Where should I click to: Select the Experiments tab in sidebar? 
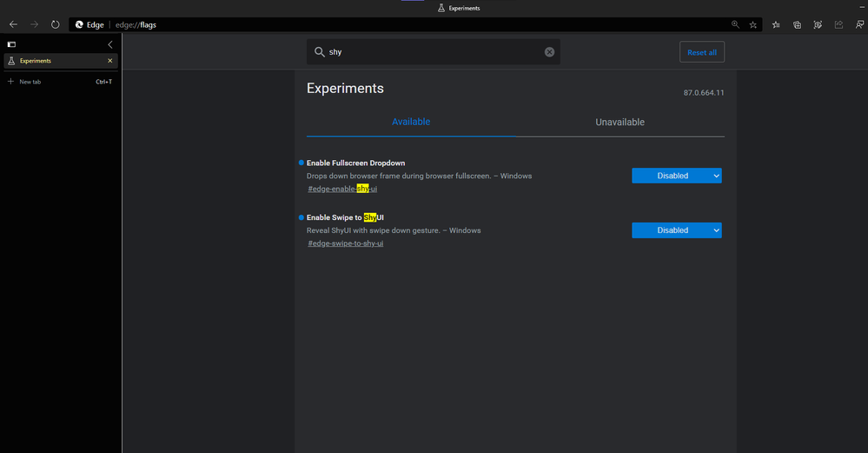(x=61, y=61)
